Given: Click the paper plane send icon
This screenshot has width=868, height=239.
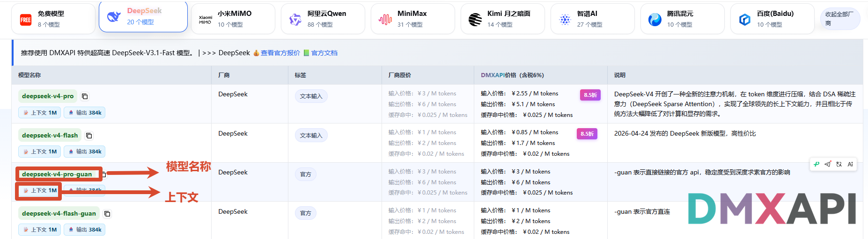Looking at the screenshot, I should [x=828, y=164].
